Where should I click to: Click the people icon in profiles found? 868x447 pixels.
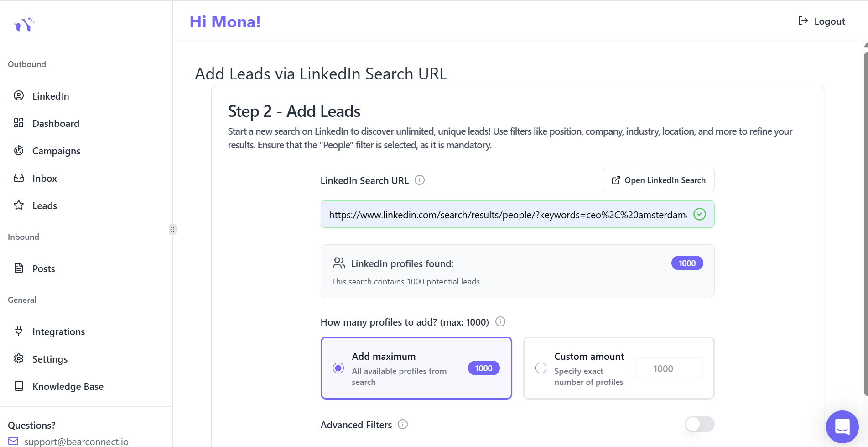339,263
